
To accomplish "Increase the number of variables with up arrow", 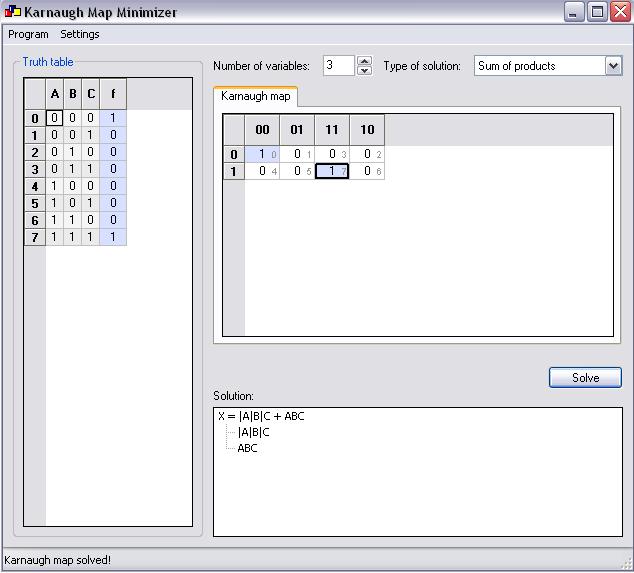I will 365,61.
